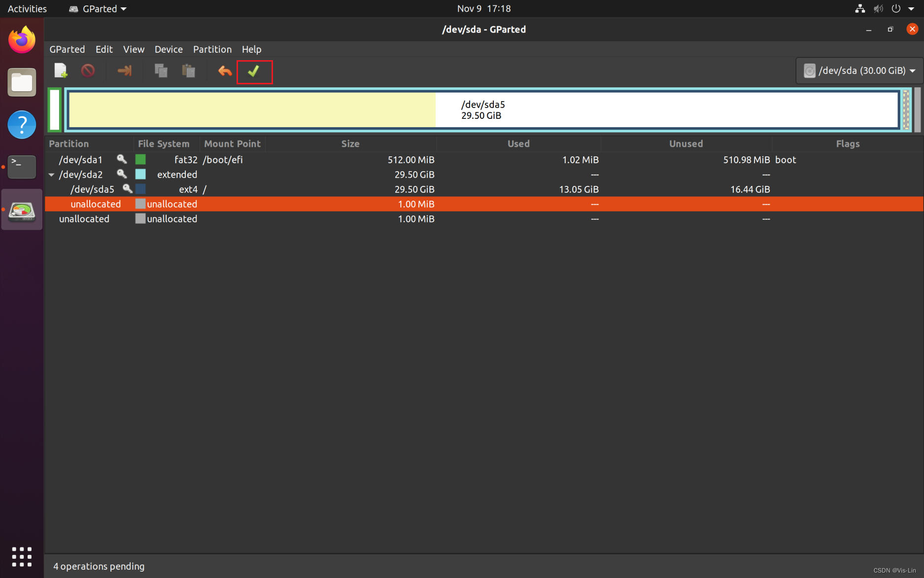Viewport: 924px width, 578px height.
Task: Sort by the Mount Point column header
Action: (x=233, y=144)
